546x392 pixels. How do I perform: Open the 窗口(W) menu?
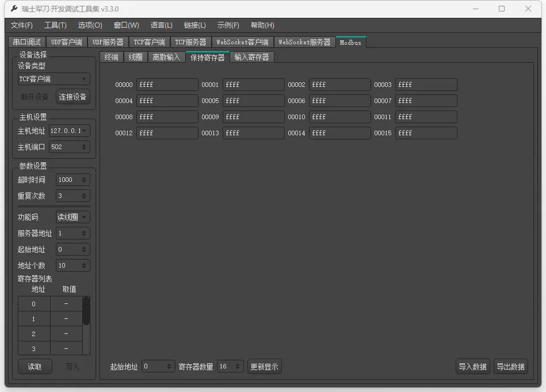click(127, 25)
